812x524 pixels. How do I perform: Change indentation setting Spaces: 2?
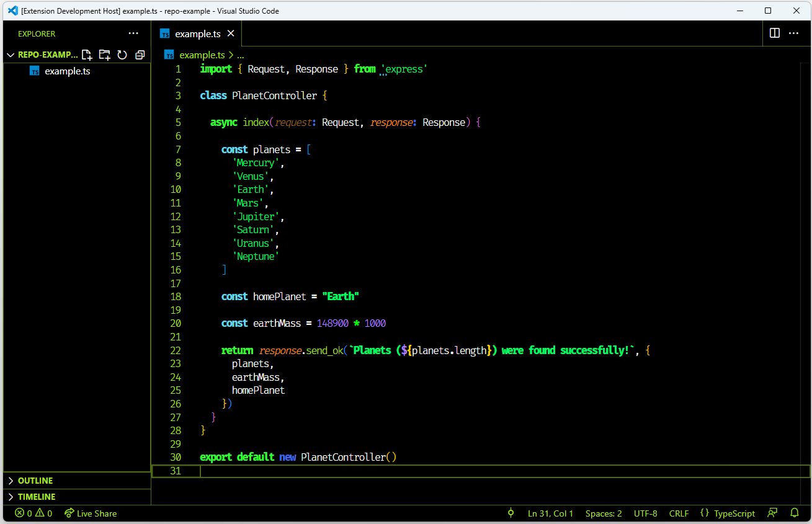[x=603, y=513]
